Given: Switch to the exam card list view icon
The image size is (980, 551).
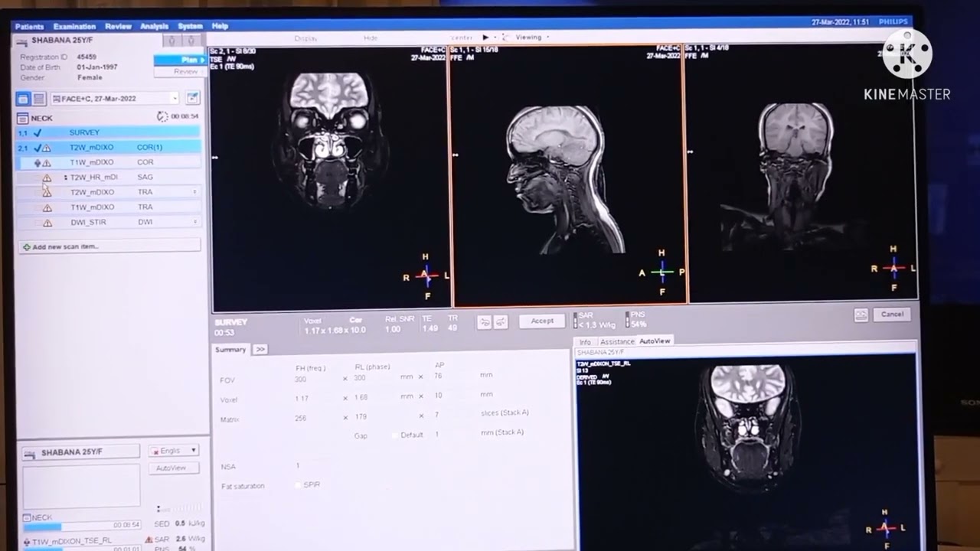Looking at the screenshot, I should pyautogui.click(x=23, y=99).
